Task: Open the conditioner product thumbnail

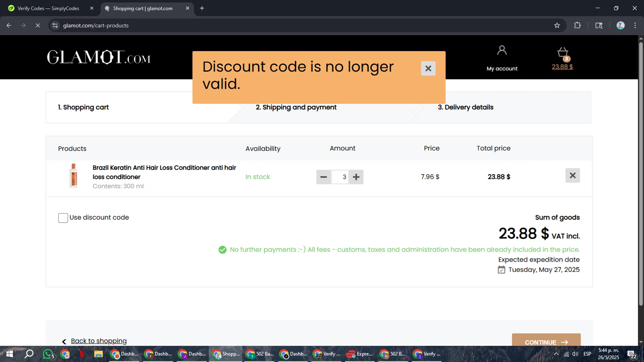Action: [74, 175]
